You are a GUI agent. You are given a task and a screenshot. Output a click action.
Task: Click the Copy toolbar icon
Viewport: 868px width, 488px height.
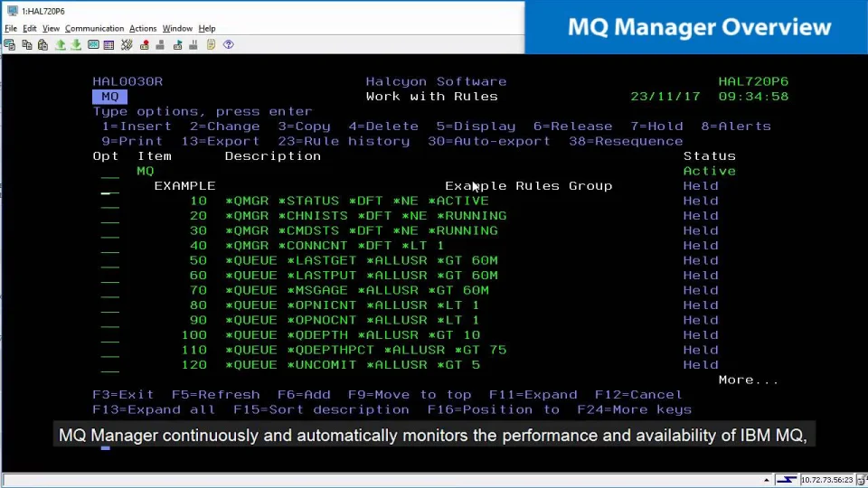click(x=26, y=45)
